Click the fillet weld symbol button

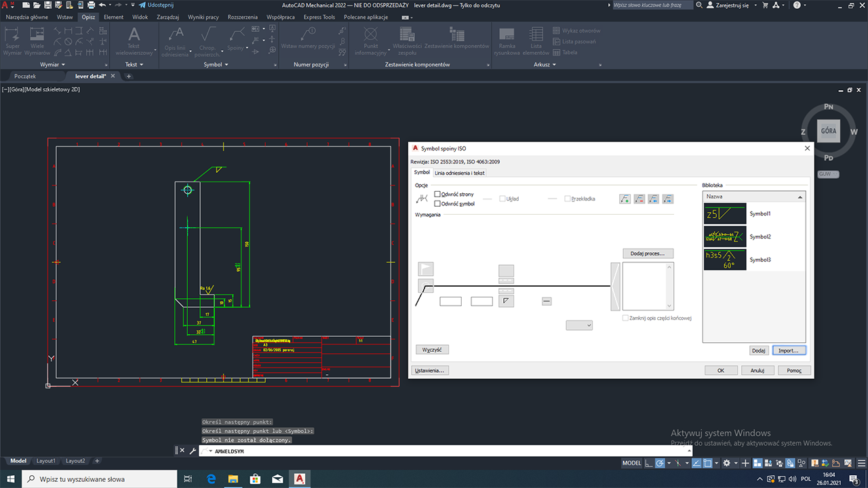506,300
